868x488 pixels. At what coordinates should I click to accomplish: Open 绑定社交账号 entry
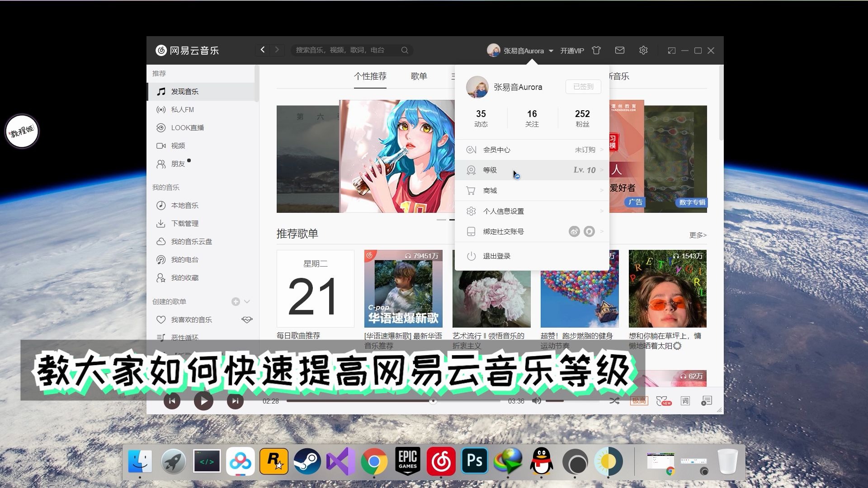532,231
